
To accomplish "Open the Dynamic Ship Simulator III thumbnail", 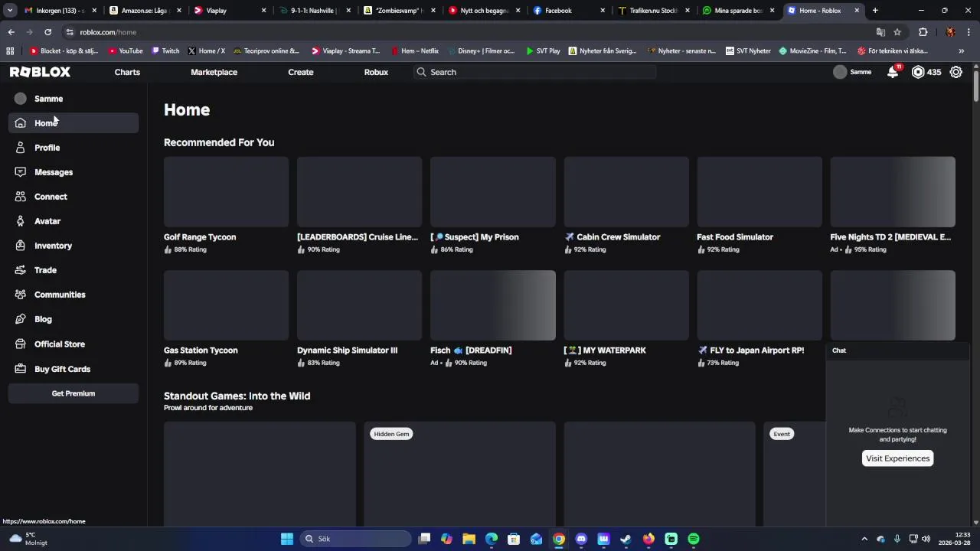I will coord(359,305).
